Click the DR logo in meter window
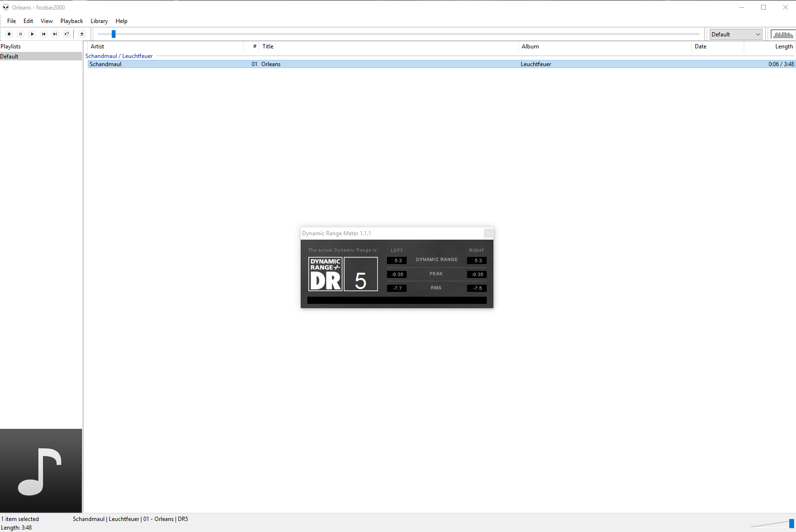The width and height of the screenshot is (796, 532). [325, 274]
